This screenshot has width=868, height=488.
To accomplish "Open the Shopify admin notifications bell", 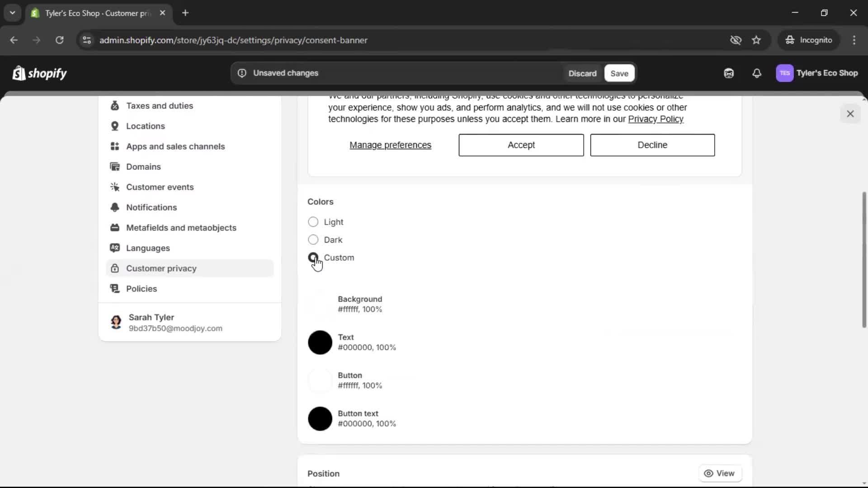I will pyautogui.click(x=757, y=73).
